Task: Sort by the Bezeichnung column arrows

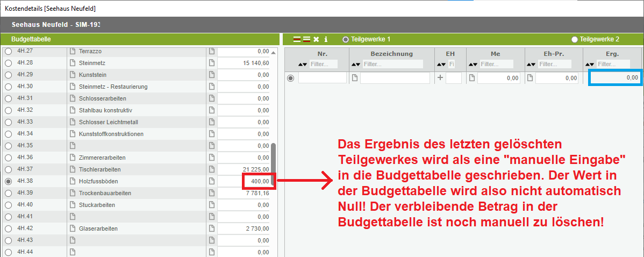Action: pos(356,65)
